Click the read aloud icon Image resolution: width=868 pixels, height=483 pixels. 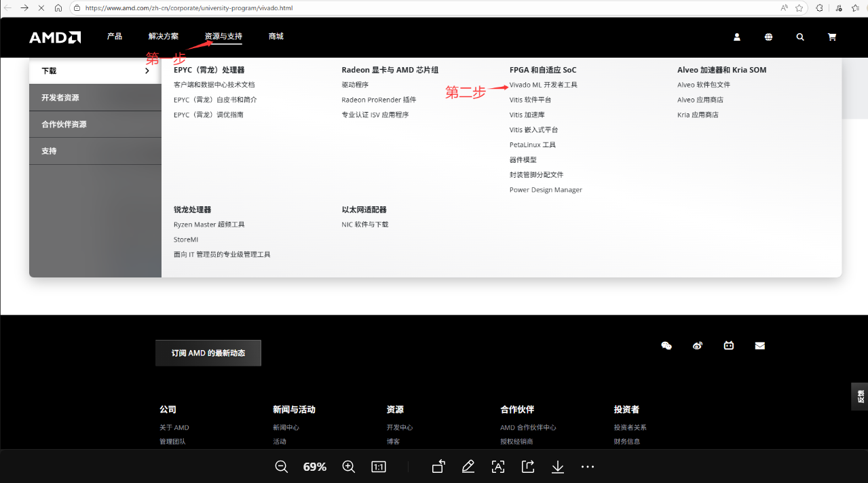tap(784, 8)
